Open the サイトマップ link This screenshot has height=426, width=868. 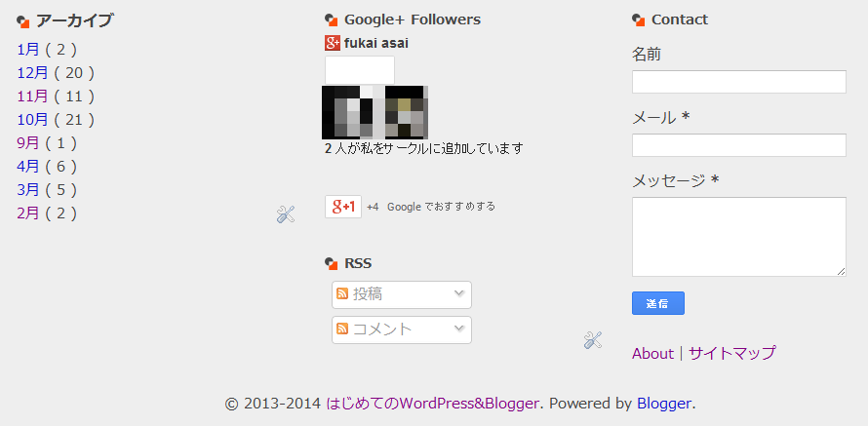[x=731, y=353]
